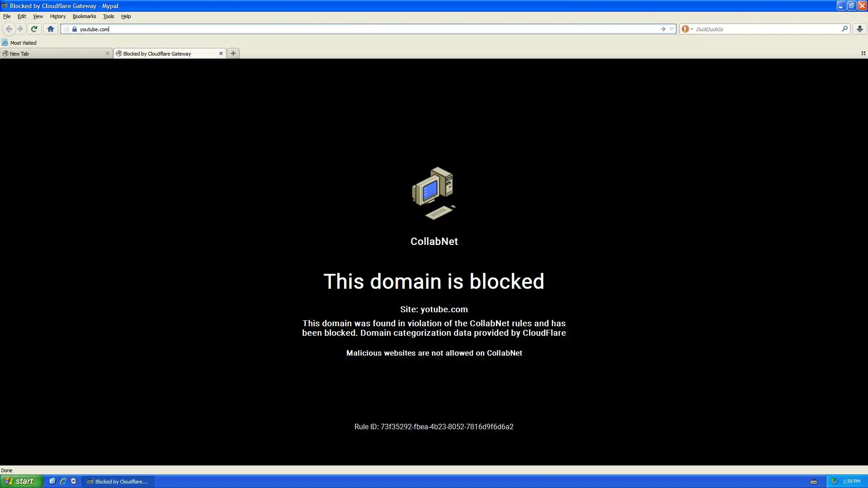Screen dimensions: 868x488
Task: Close the Blocked by Cloudflare Gateway tab
Action: point(221,53)
